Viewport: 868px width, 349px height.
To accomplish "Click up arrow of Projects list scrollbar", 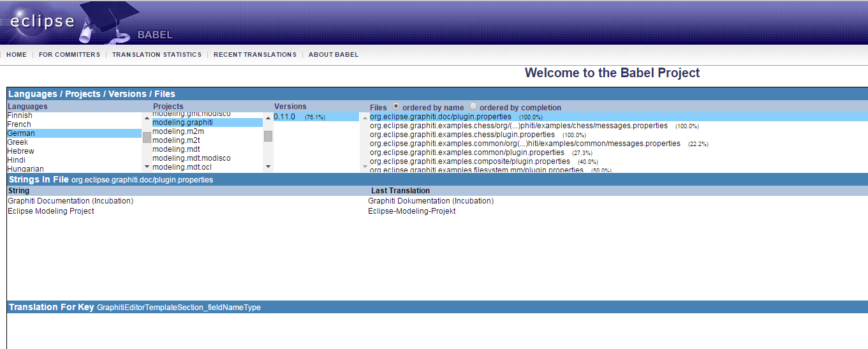I will 268,117.
